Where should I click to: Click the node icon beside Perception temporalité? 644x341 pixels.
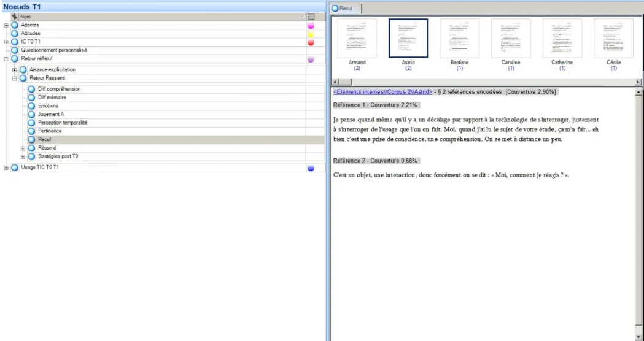(x=31, y=123)
